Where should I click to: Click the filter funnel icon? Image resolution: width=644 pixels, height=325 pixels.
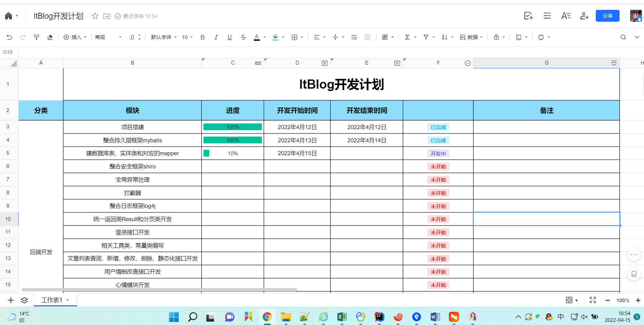click(x=426, y=37)
